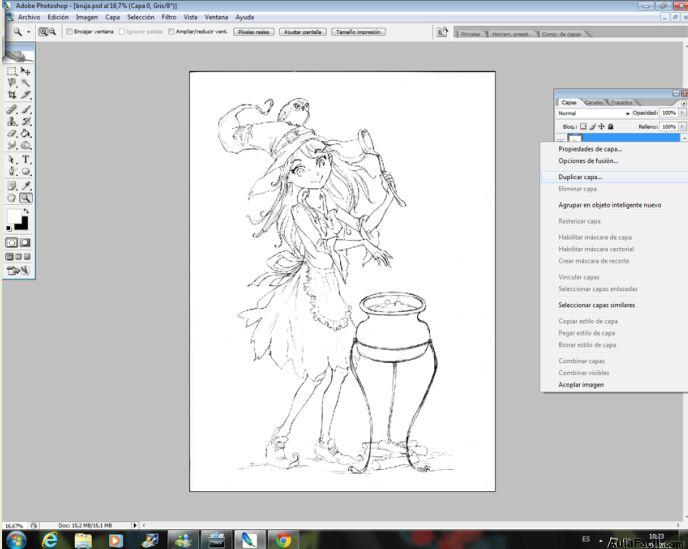Select the Slice tool

[25, 94]
